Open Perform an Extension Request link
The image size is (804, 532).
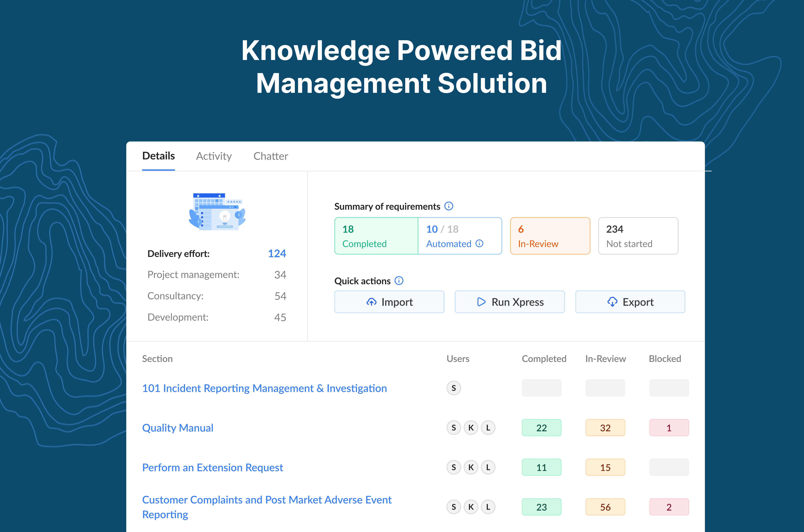tap(212, 467)
